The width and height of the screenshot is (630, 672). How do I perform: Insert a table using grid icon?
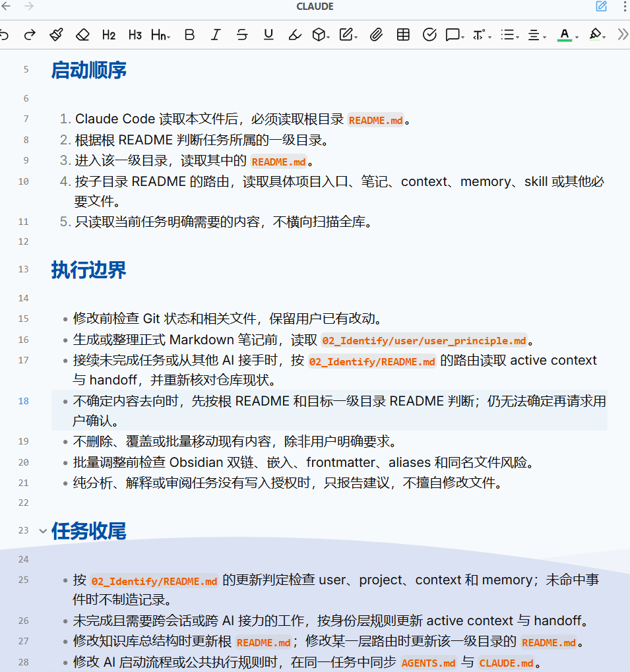point(403,35)
